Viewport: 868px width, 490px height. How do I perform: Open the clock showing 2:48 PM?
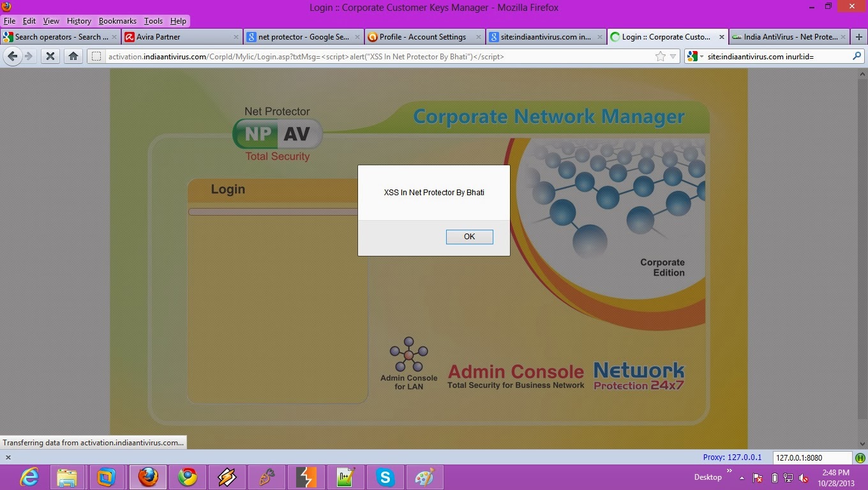click(x=835, y=477)
